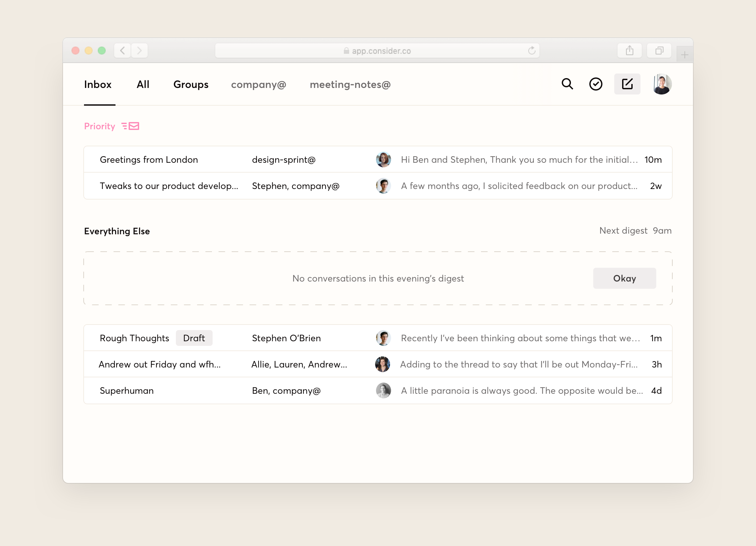Go to the meeting-notes@ tab
Screen dimensions: 756x546
click(x=350, y=85)
